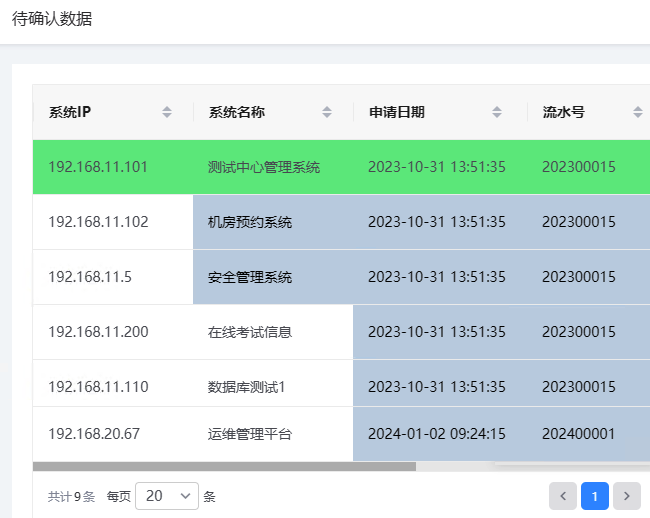Viewport: 650px width, 518px height.
Task: Click the 待确认数据 page title
Action: coord(52,19)
